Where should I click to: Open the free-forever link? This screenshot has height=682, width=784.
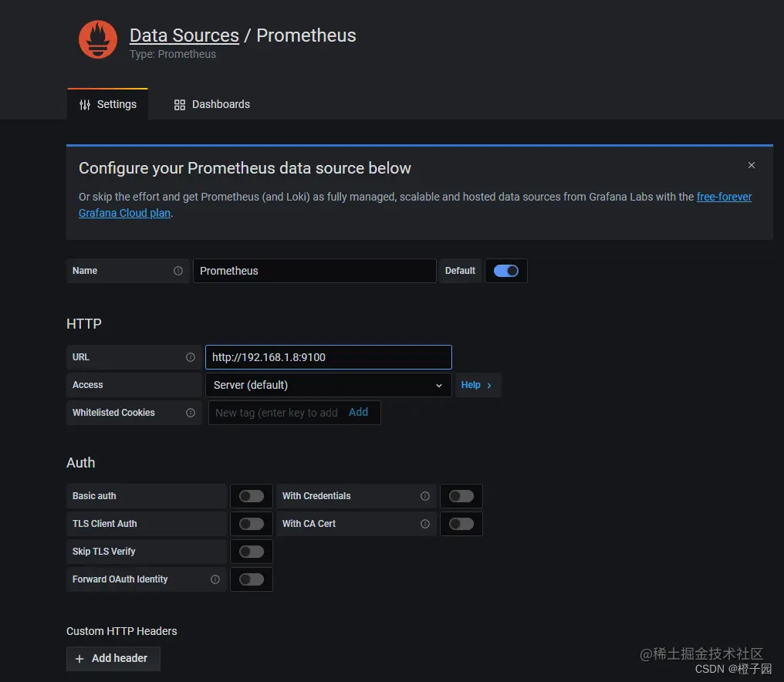724,197
